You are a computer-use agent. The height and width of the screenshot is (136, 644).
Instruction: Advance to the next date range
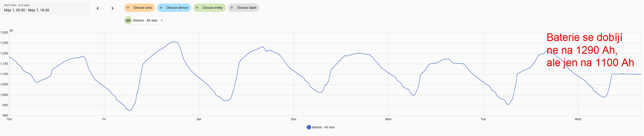[113, 8]
